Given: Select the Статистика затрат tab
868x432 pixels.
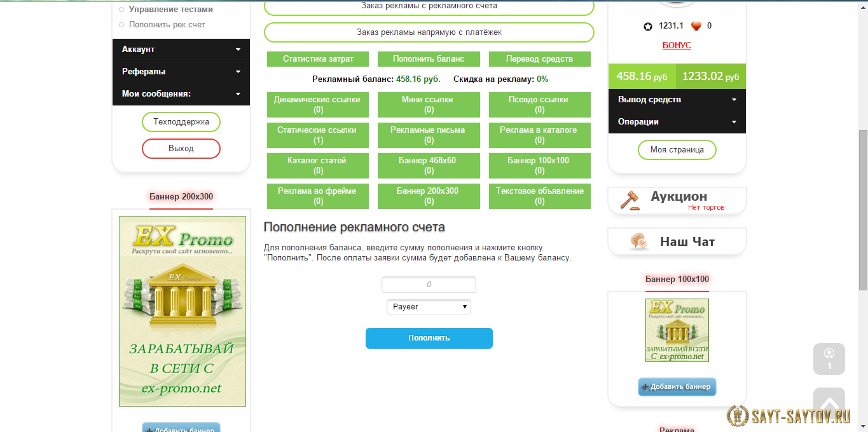Looking at the screenshot, I should click(318, 59).
